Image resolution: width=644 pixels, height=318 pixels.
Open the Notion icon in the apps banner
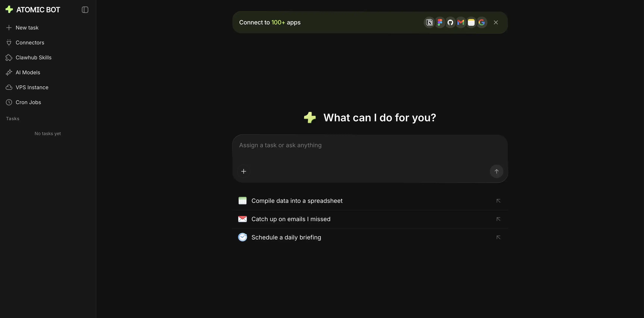pos(429,22)
